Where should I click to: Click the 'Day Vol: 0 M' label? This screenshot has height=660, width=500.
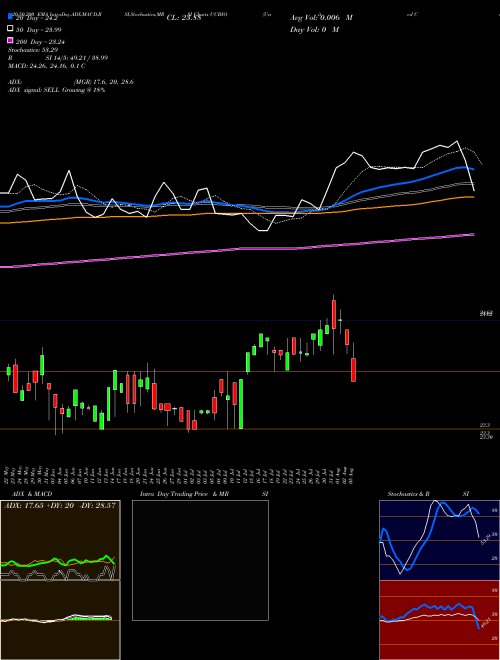[314, 29]
